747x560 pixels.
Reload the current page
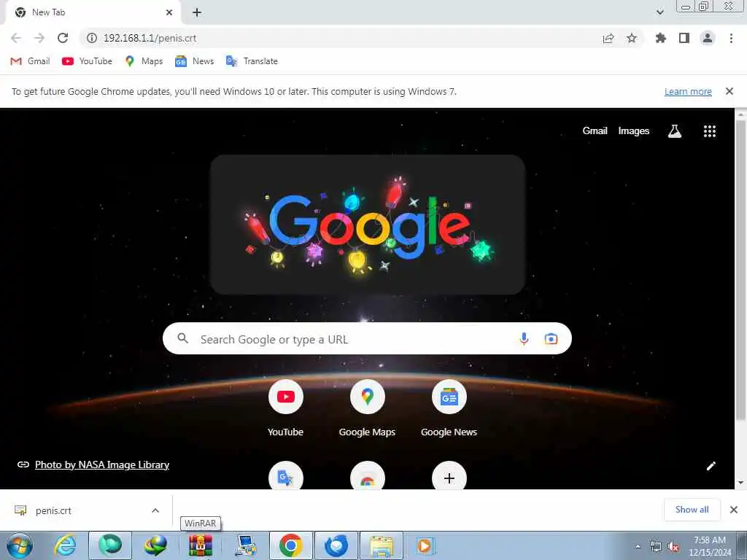63,38
